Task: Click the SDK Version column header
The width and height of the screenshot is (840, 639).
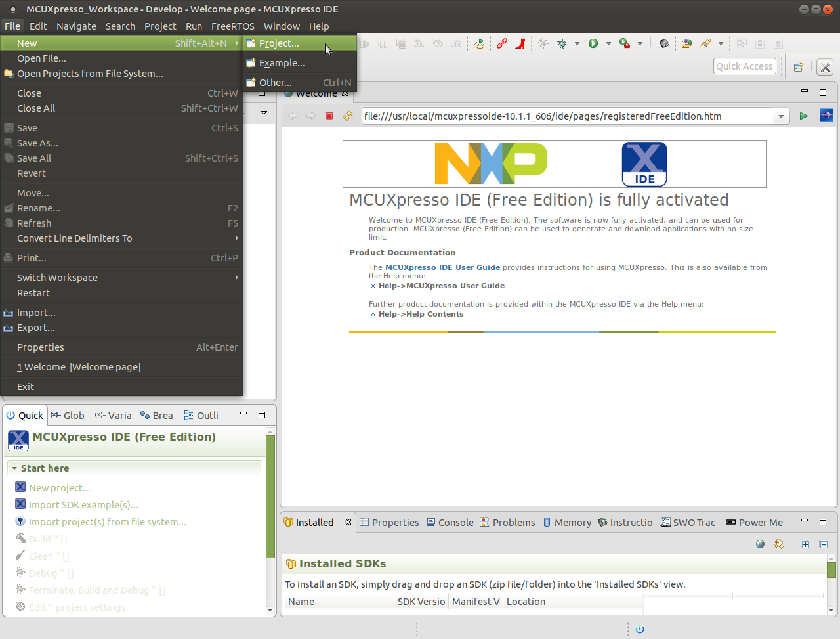Action: 421,602
